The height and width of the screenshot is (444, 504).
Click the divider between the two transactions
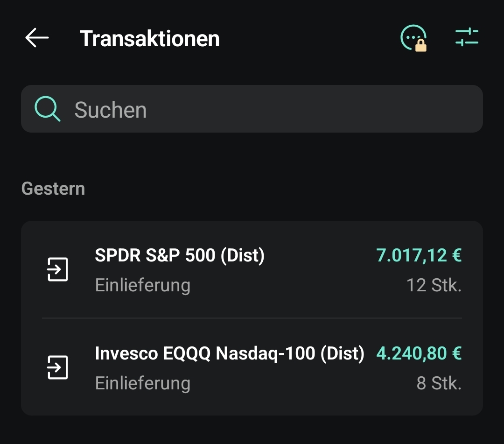tap(252, 318)
